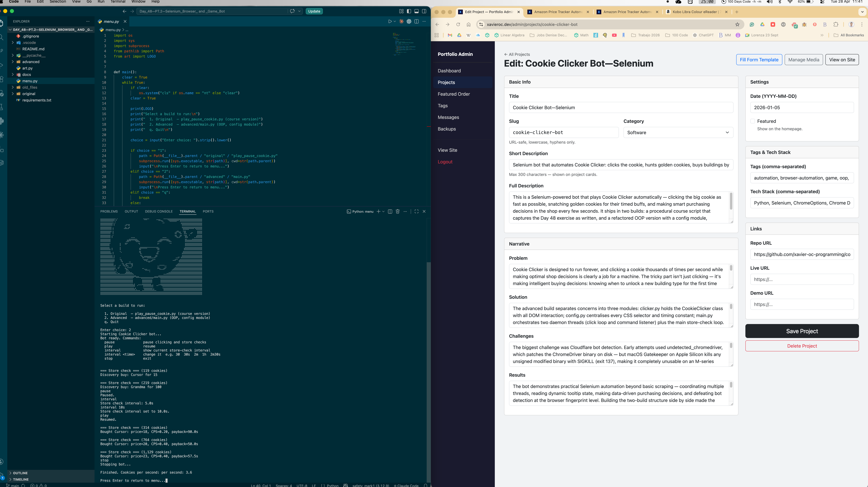This screenshot has width=868, height=487.
Task: Show the Chrome tab search dropdown
Action: [x=862, y=12]
